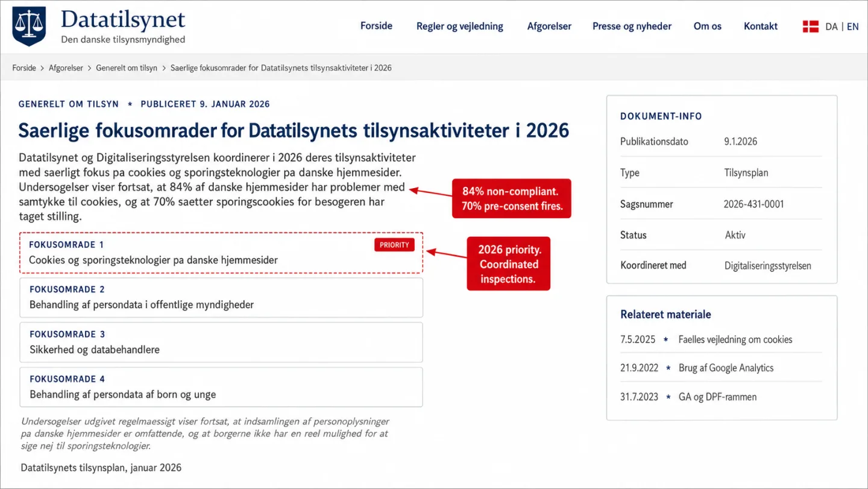Click the DOKUMENT-INFO panel heading
Screen dimensions: 868x489
661,116
